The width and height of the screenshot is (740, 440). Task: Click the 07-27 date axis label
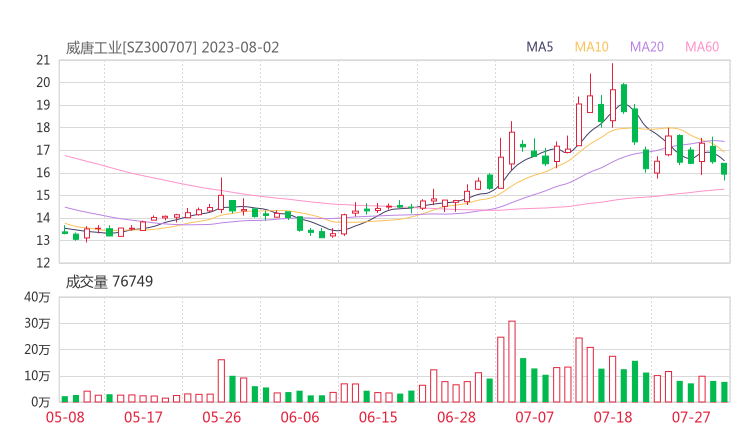[691, 417]
